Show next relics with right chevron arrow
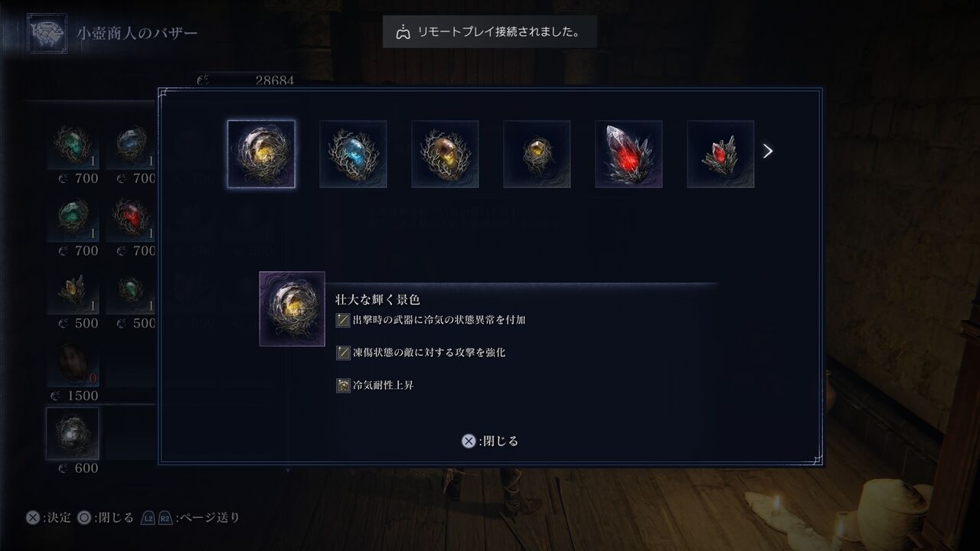 [768, 152]
